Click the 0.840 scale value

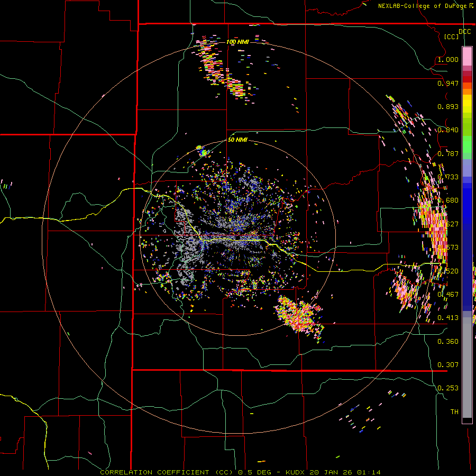click(448, 130)
